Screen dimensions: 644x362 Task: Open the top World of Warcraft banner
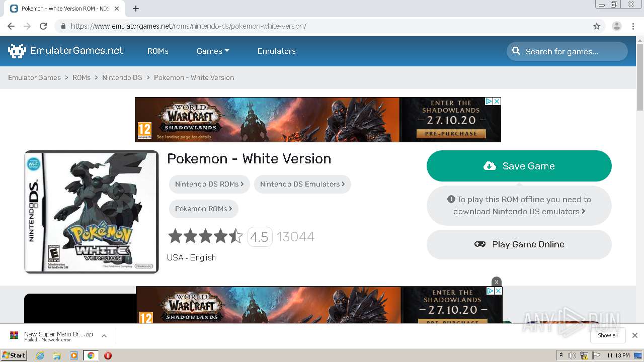(x=318, y=120)
